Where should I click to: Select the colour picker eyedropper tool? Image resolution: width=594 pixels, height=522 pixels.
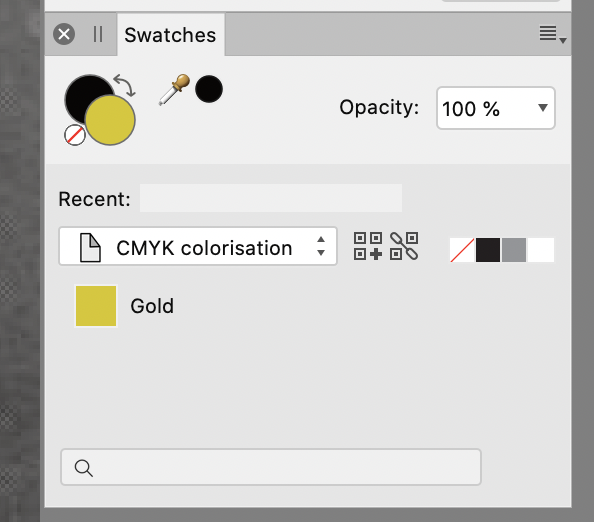tap(174, 90)
